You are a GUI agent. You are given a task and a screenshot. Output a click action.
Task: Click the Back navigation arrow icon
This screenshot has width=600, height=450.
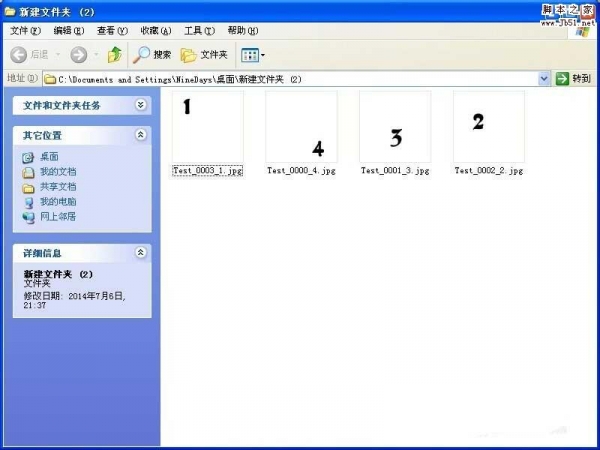19,55
